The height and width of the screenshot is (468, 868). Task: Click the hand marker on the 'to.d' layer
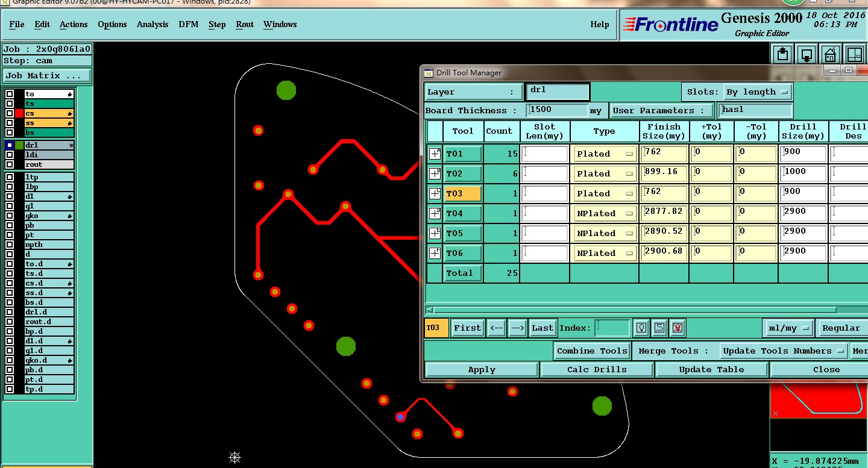71,264
